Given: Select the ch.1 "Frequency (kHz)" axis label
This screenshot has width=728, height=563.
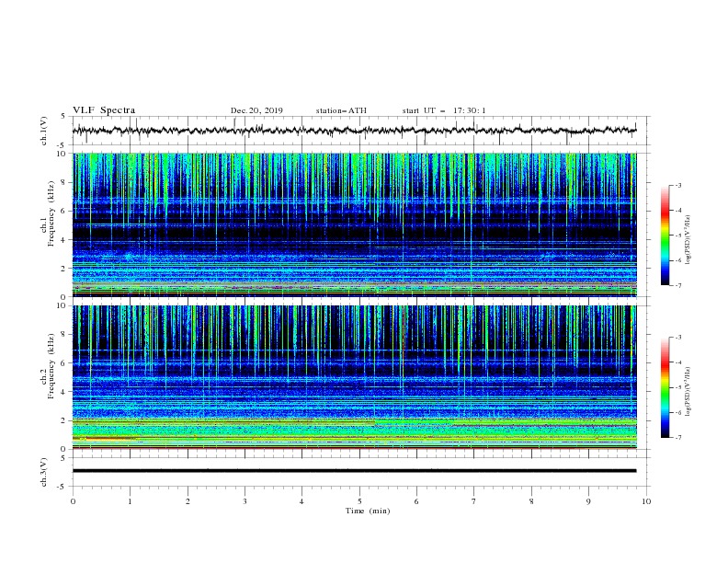Looking at the screenshot, I should pyautogui.click(x=51, y=214).
